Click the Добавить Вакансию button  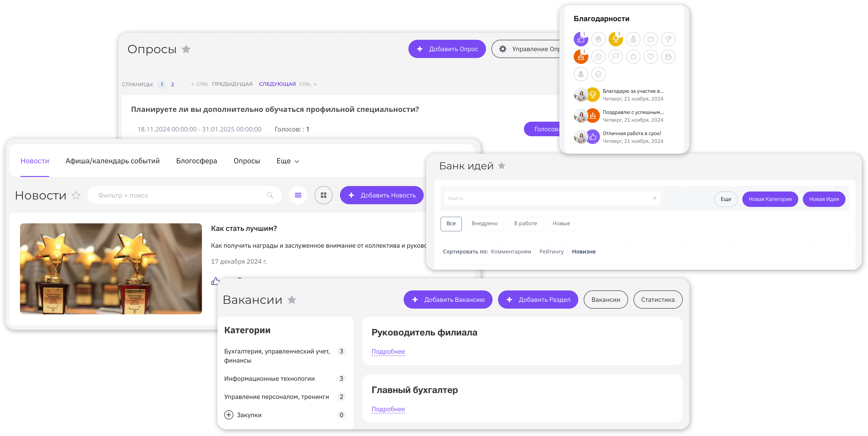pyautogui.click(x=448, y=300)
